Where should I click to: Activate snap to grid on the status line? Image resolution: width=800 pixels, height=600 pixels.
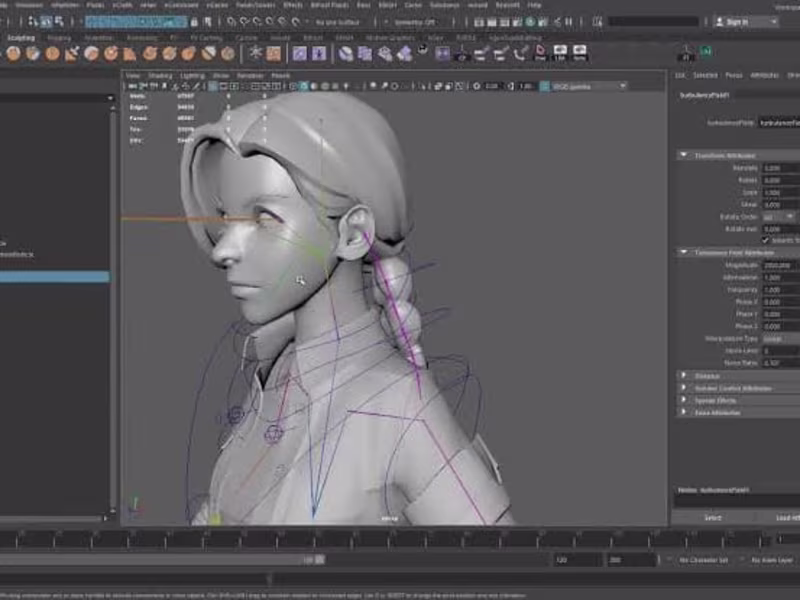(232, 22)
